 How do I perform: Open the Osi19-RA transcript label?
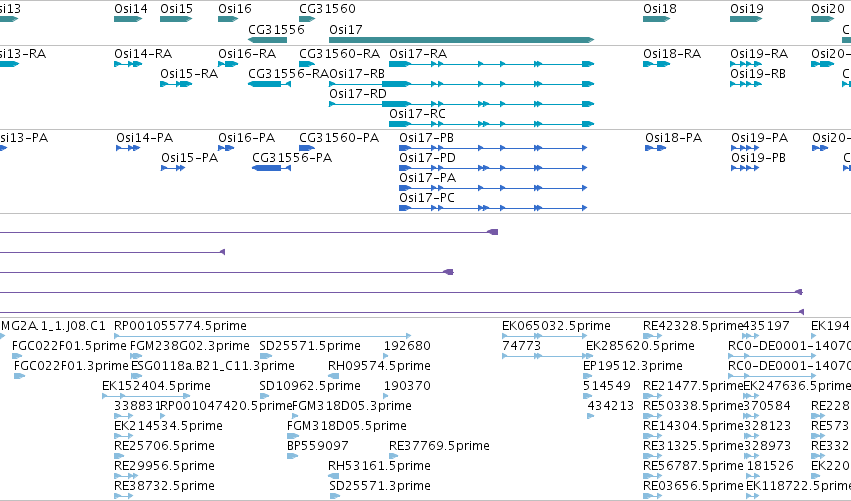click(x=759, y=54)
